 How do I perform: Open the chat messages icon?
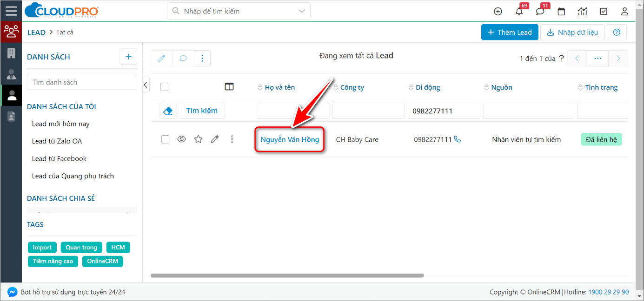tap(540, 12)
